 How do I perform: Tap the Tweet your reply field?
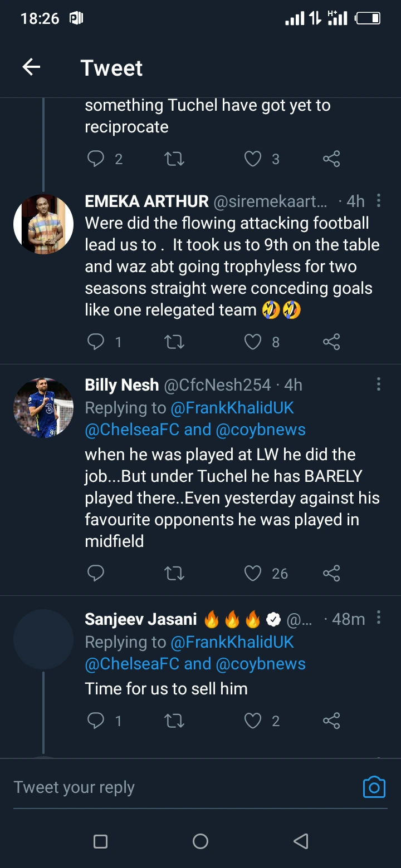184,787
